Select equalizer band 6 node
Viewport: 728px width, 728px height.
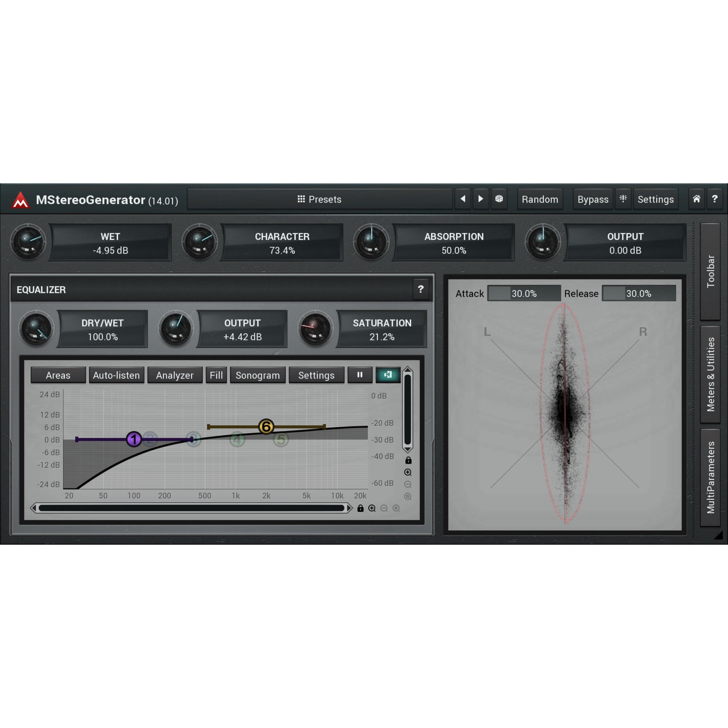pyautogui.click(x=266, y=427)
